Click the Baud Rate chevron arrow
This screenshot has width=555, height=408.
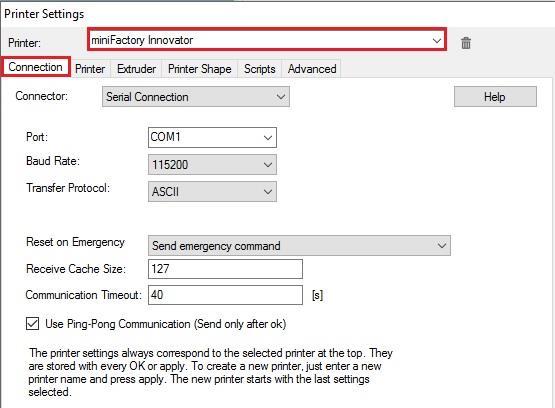(x=268, y=165)
